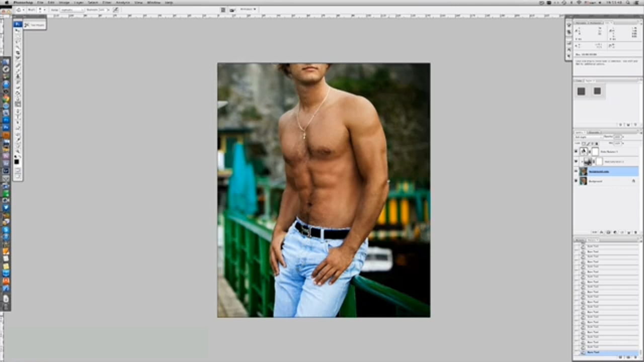644x362 pixels.
Task: Open the Window menu
Action: pos(153,3)
